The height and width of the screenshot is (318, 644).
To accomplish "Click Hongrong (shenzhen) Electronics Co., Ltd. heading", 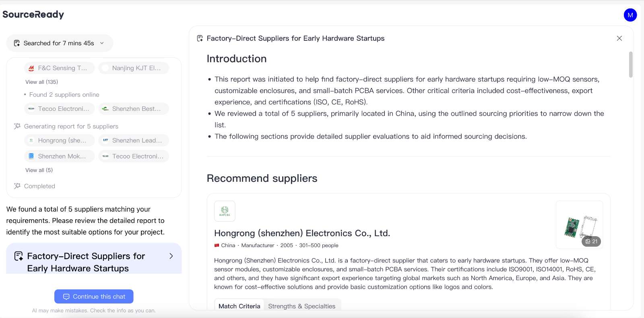I will (302, 233).
